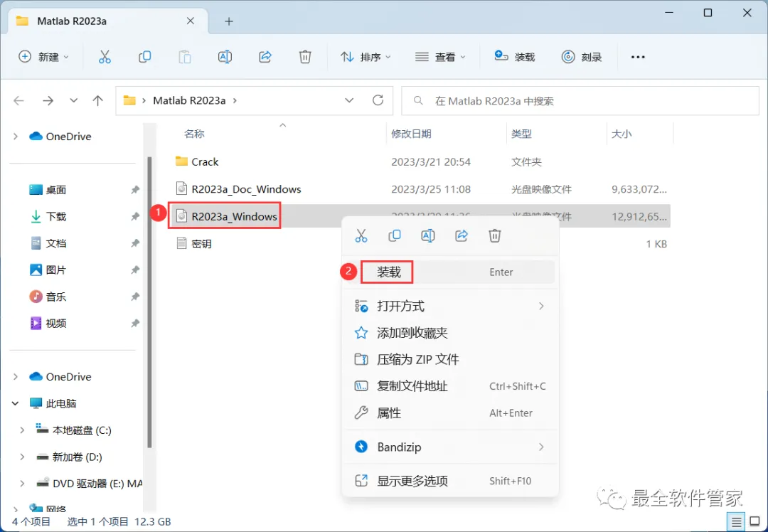Sort by the 修改日期 column header

click(x=411, y=134)
